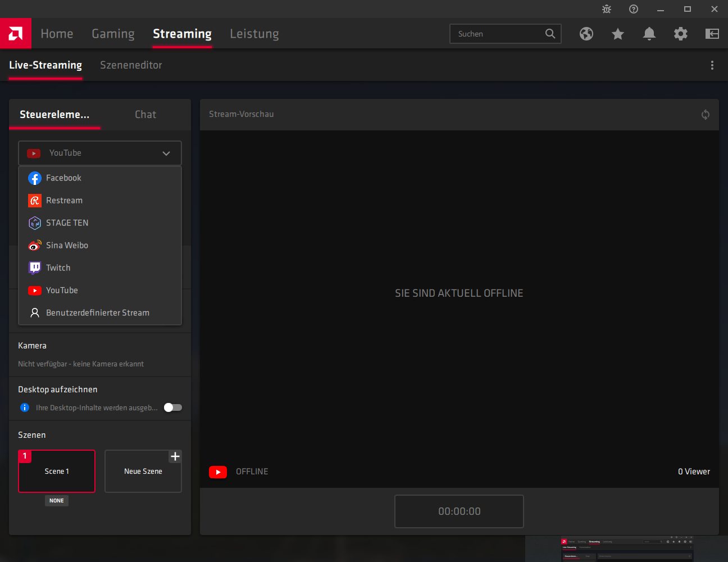Open the help question mark icon
The height and width of the screenshot is (562, 728).
(x=634, y=9)
